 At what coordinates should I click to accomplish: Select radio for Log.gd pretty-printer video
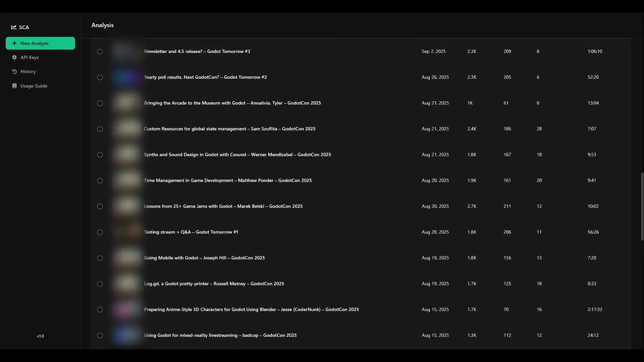click(x=100, y=284)
